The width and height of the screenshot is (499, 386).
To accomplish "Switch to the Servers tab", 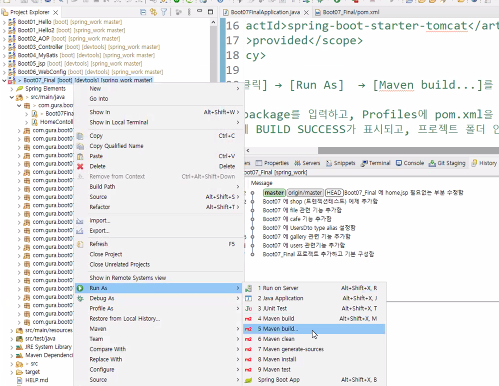I will pyautogui.click(x=307, y=163).
